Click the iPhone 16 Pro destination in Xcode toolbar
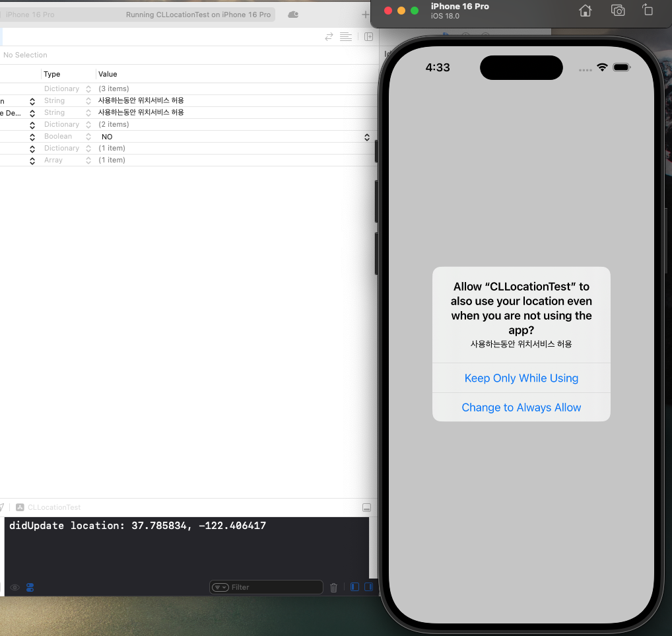The height and width of the screenshot is (636, 672). [30, 15]
